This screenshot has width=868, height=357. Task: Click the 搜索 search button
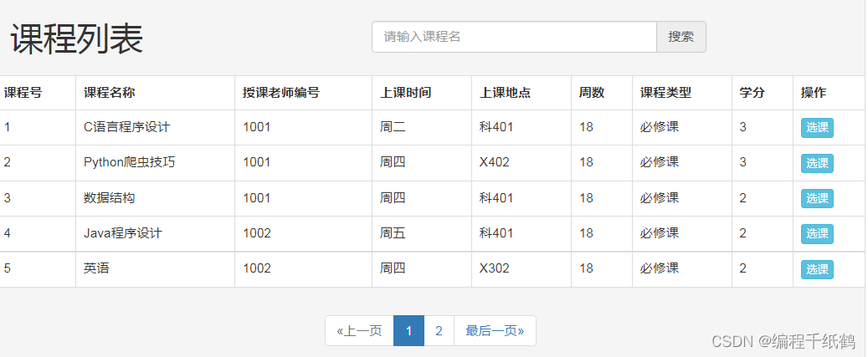pyautogui.click(x=681, y=37)
